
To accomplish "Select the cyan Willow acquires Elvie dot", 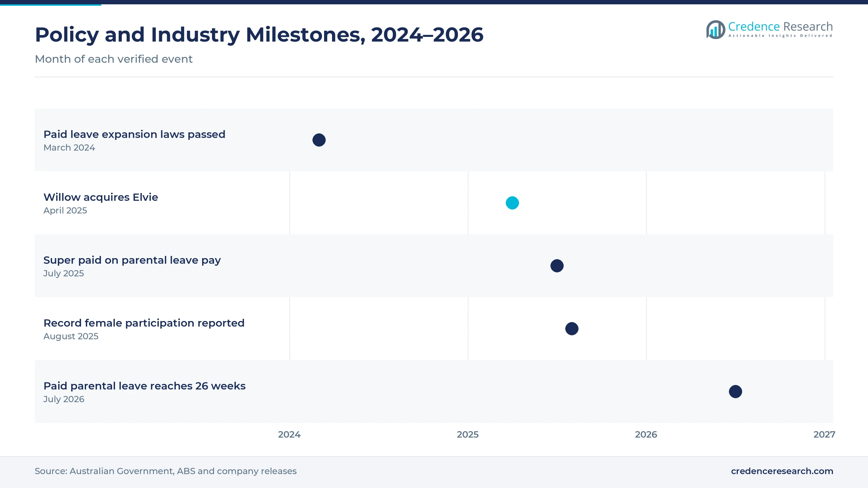I will [512, 203].
